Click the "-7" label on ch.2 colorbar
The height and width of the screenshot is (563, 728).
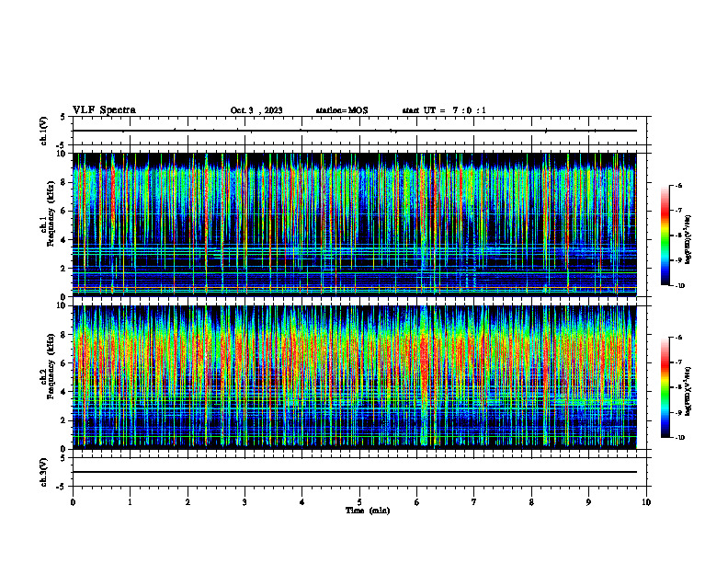click(678, 362)
